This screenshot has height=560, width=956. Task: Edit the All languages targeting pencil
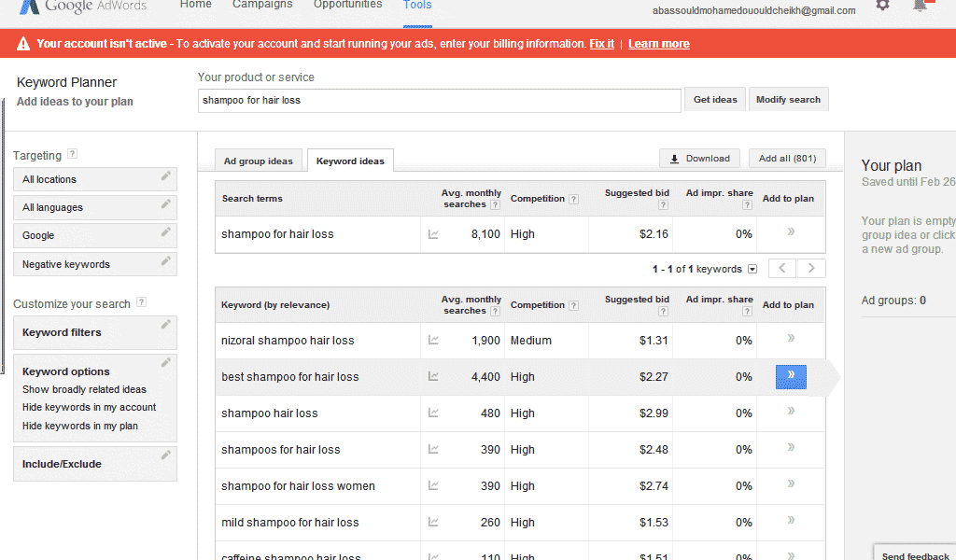(166, 204)
